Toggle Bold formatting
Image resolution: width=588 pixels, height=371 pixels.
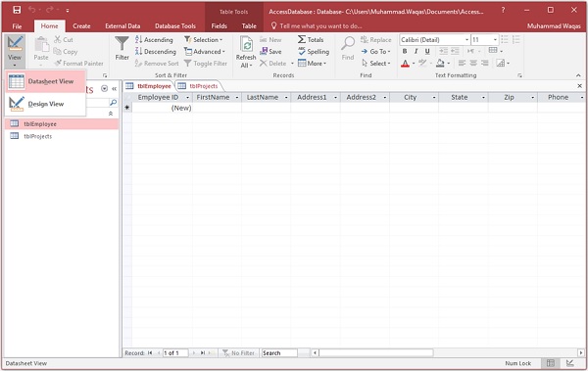click(x=405, y=51)
